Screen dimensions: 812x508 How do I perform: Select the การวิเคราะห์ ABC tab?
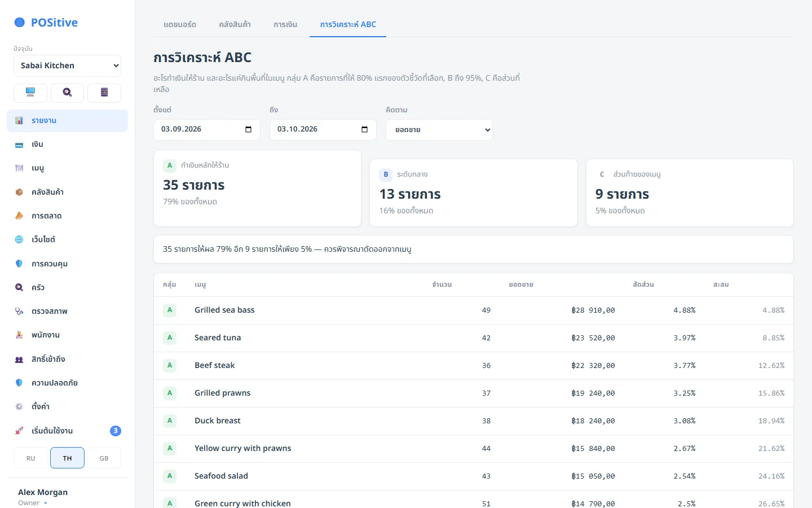tap(348, 24)
